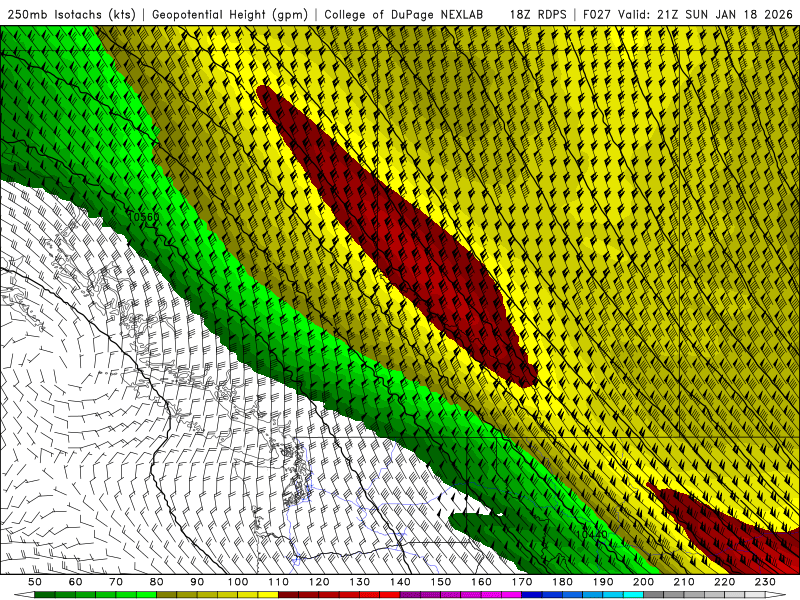Click the '140' label on the color scale

pos(400,582)
